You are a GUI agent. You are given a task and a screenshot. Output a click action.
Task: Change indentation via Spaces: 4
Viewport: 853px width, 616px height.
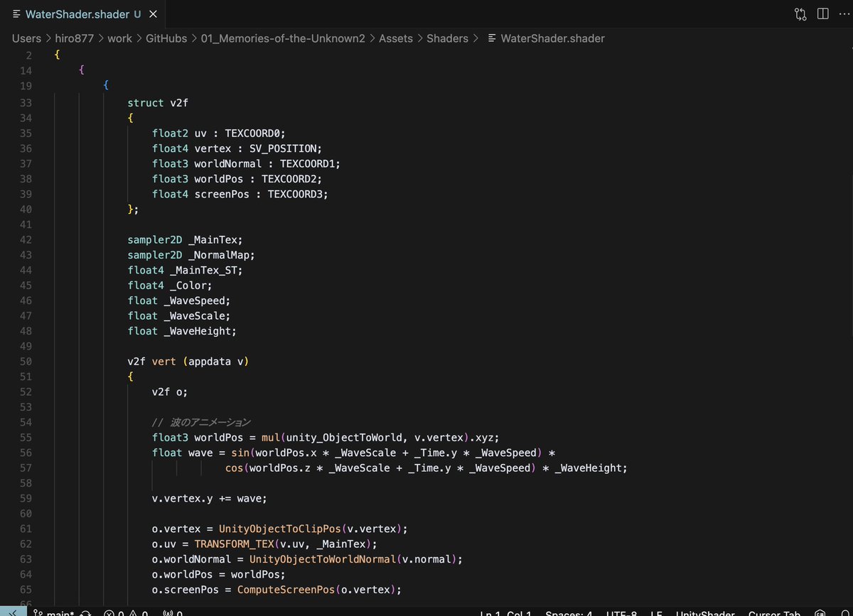(x=569, y=613)
